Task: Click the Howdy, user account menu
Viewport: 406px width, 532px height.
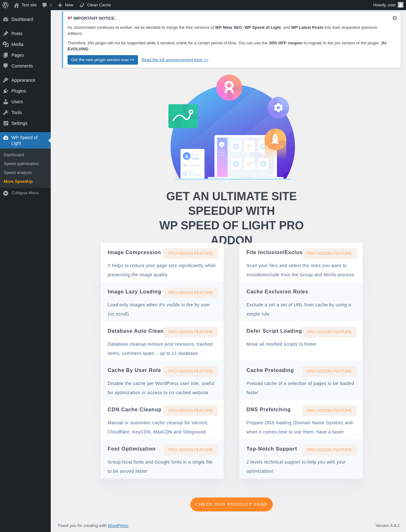Action: click(388, 5)
